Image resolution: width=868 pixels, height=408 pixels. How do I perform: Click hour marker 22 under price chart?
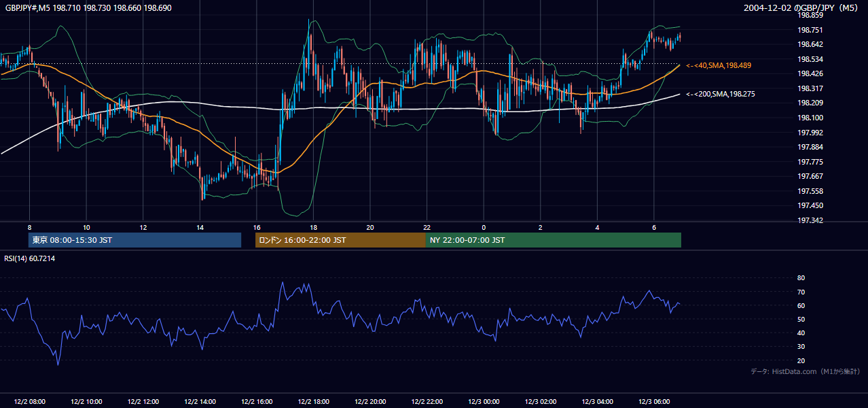coord(427,227)
